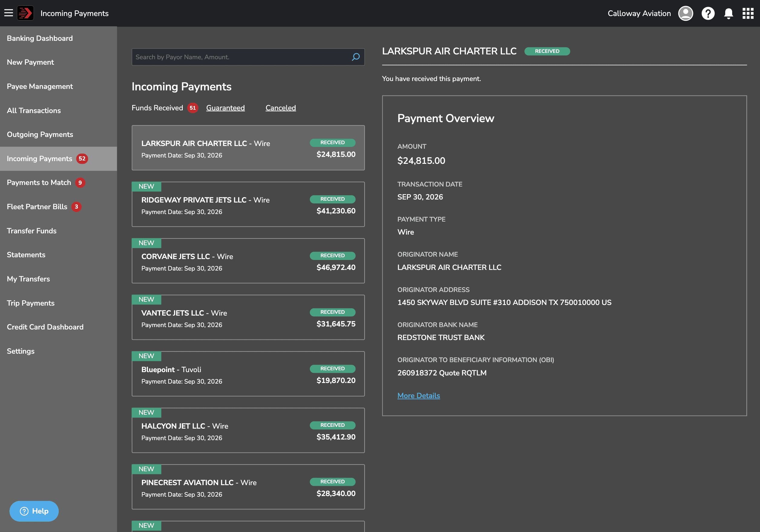Open the apps grid launcher
Screen dimensions: 760x532
click(x=748, y=13)
